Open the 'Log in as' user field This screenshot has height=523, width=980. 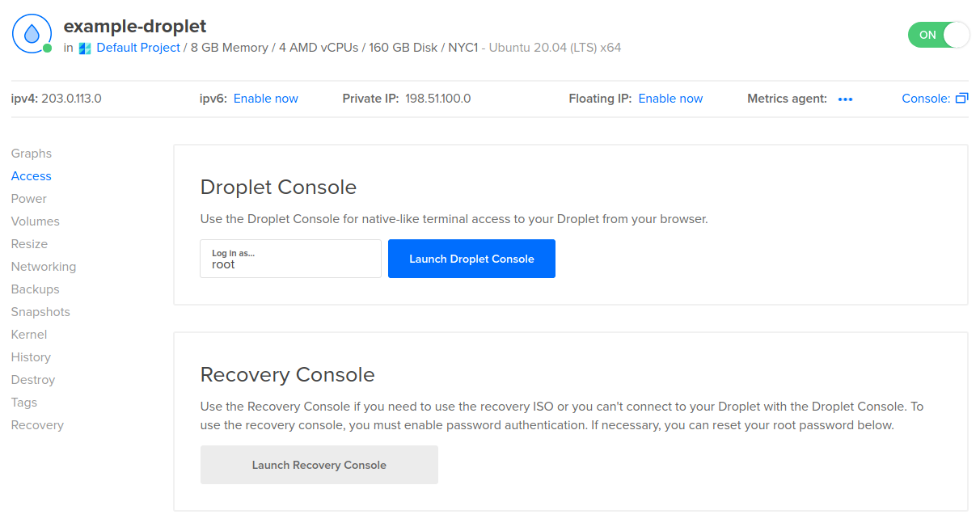(290, 259)
